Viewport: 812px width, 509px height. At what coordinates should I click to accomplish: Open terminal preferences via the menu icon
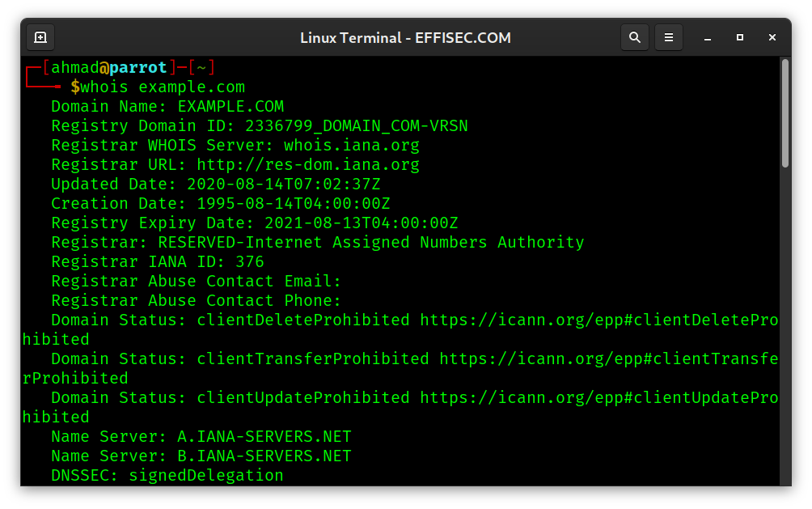pos(668,37)
